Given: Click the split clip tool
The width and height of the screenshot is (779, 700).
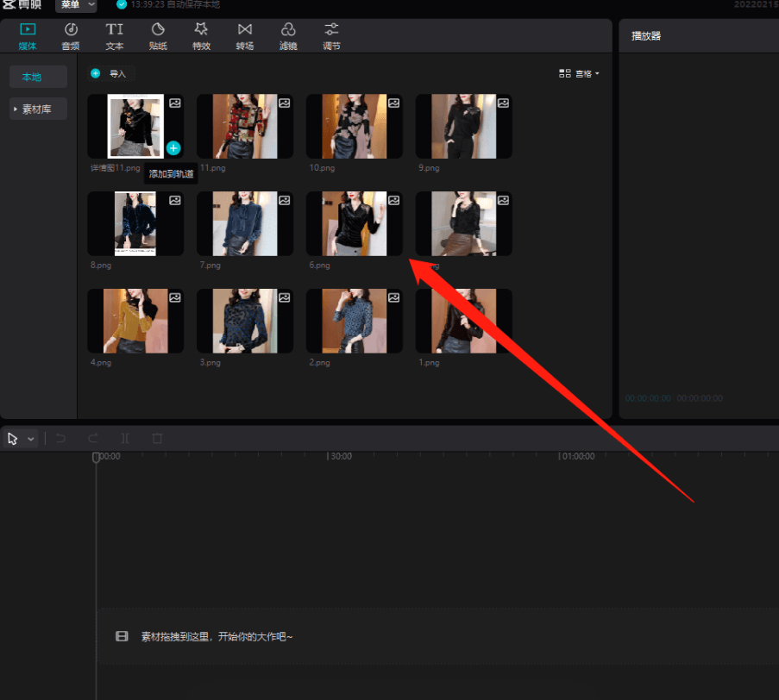Looking at the screenshot, I should [125, 439].
